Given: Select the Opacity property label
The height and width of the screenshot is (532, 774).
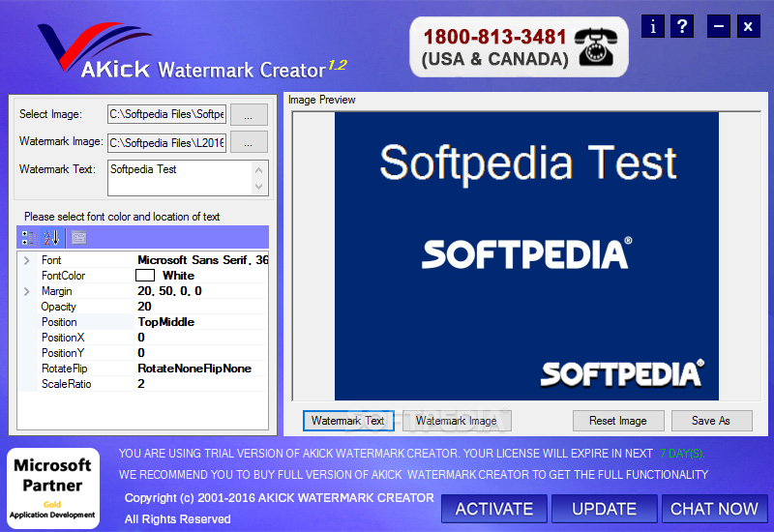Looking at the screenshot, I should [x=58, y=307].
